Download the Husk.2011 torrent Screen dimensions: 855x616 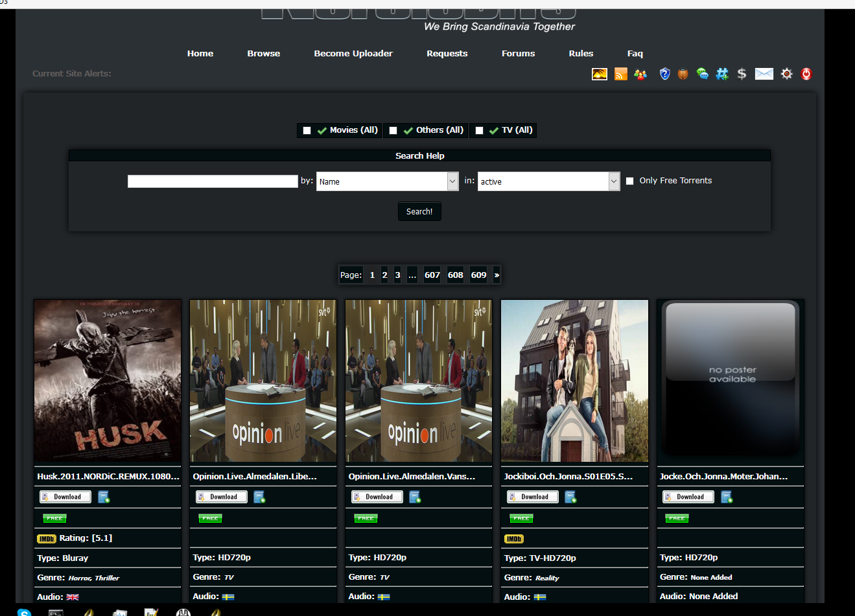click(65, 497)
